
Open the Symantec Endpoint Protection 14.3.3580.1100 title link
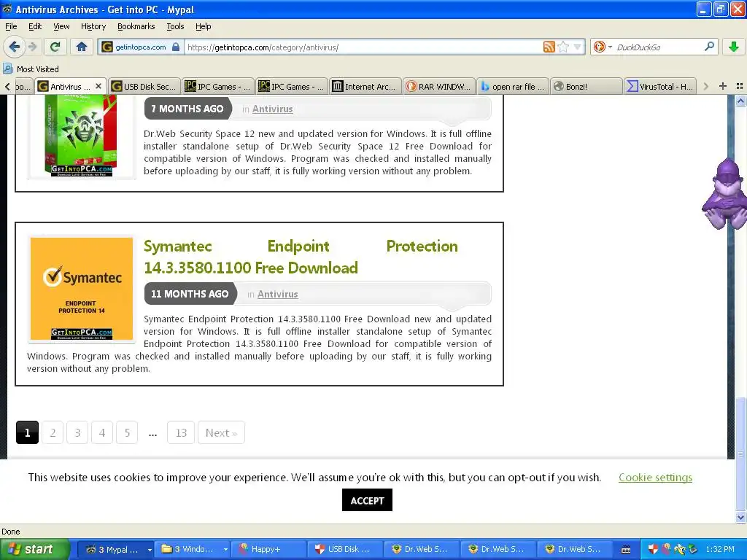pyautogui.click(x=301, y=257)
